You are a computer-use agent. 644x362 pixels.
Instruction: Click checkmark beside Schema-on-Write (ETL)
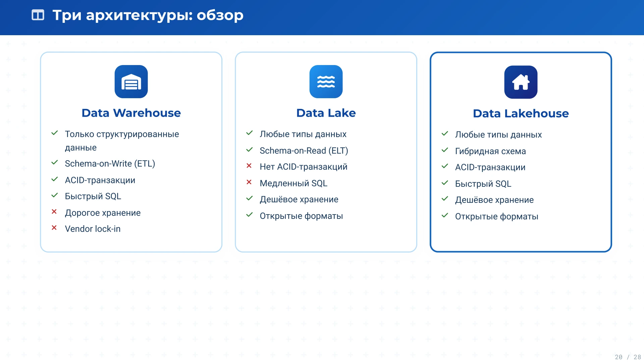(55, 163)
